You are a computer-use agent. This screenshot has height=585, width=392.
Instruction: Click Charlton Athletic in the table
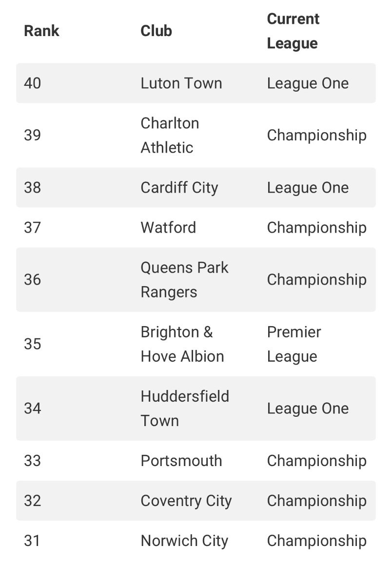170,135
